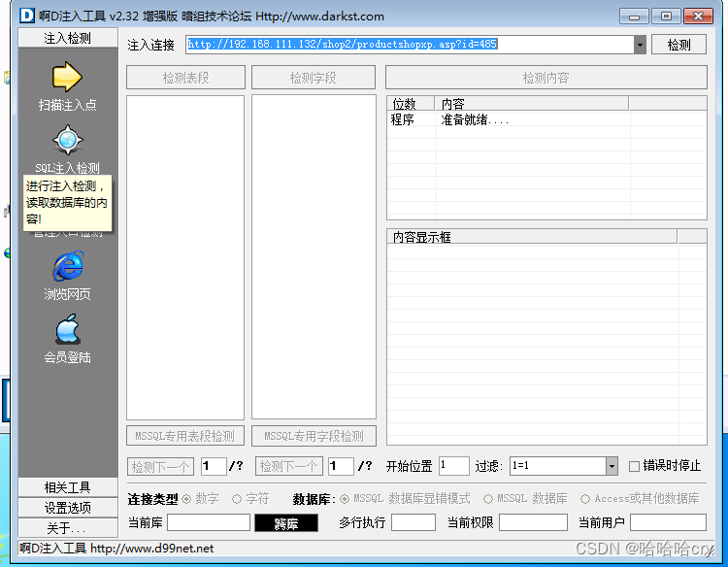Click the 浏览网页 label in sidebar
The image size is (728, 567).
67,294
